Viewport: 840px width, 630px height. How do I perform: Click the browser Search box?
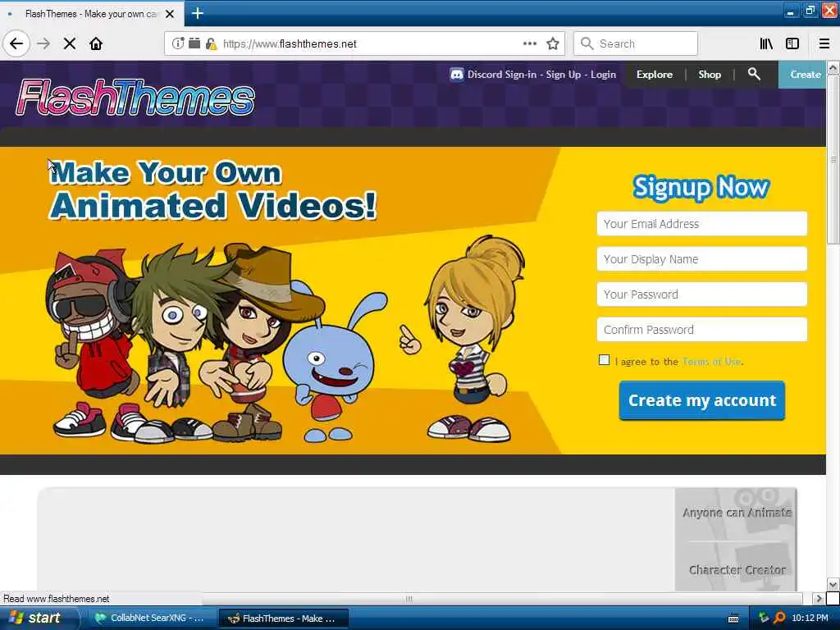636,43
